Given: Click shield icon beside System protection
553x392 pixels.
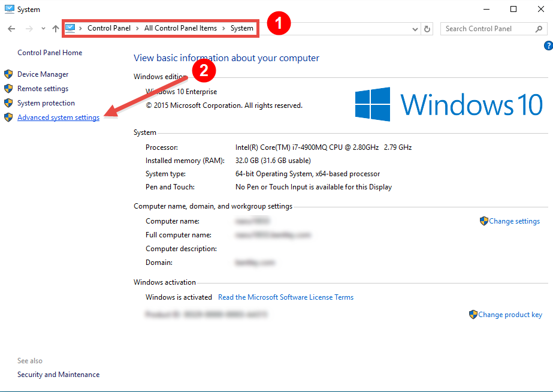Looking at the screenshot, I should click(x=8, y=103).
